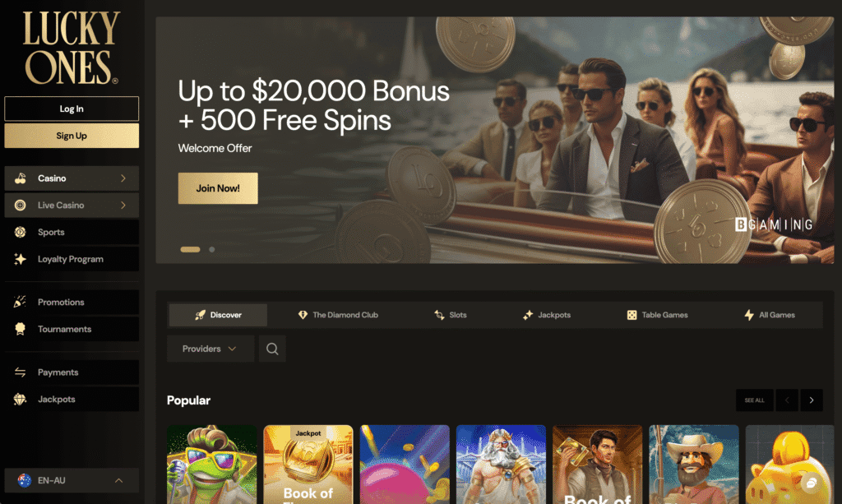Open the EN-AU language selector

click(72, 480)
